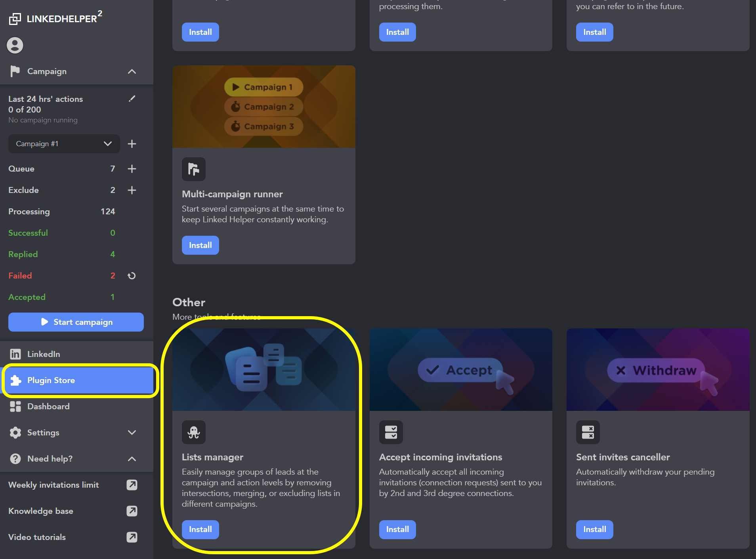Go to Dashboard in sidebar
The width and height of the screenshot is (756, 559).
coord(76,406)
